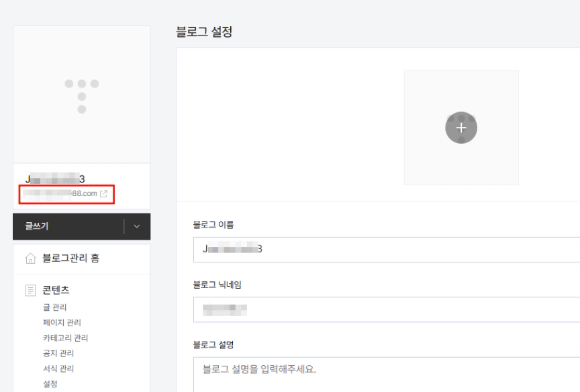This screenshot has height=392, width=580.
Task: Click the 콘텐츠 section heading
Action: (x=56, y=291)
